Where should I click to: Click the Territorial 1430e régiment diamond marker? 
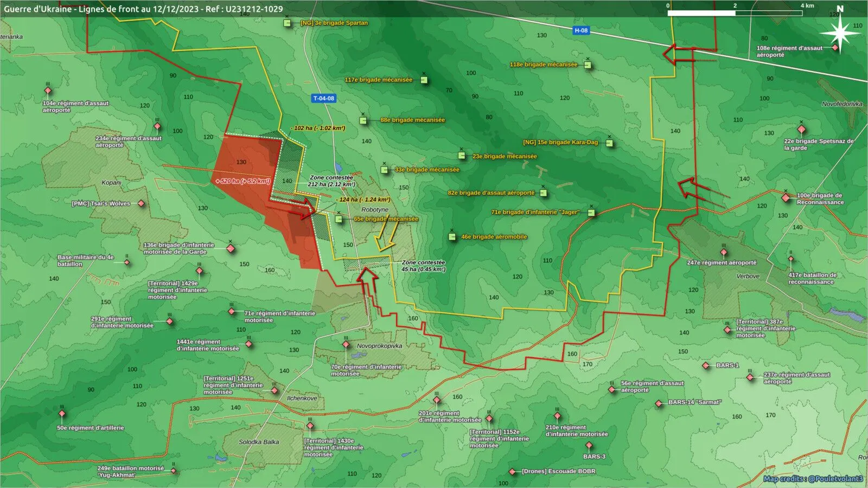(x=310, y=426)
